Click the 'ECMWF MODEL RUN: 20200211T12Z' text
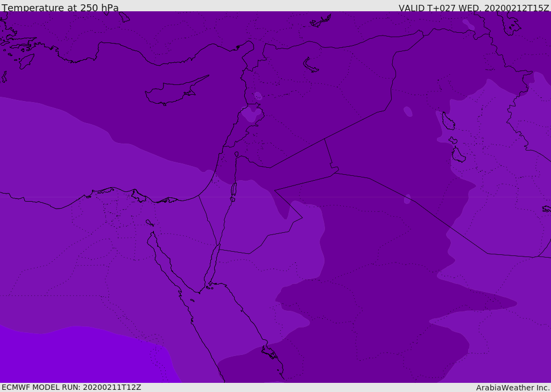551x392 pixels. tap(72, 387)
